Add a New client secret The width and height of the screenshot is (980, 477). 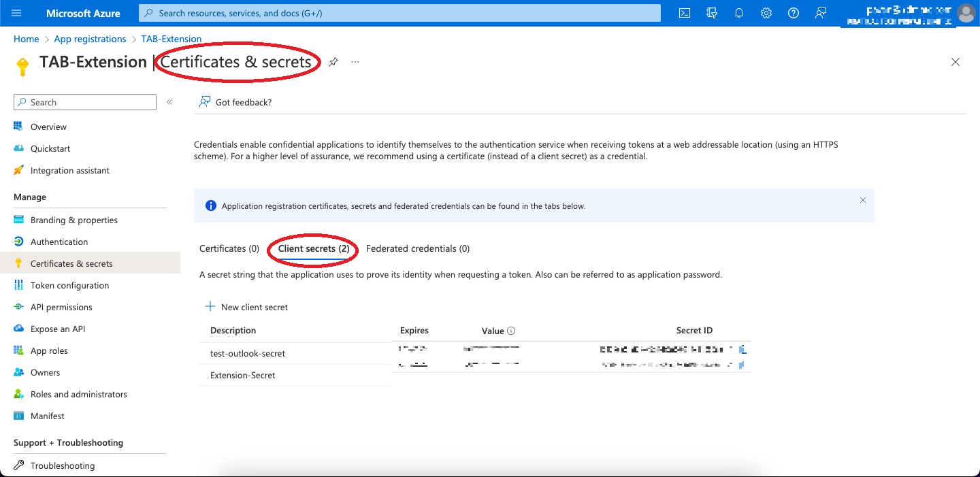point(246,307)
